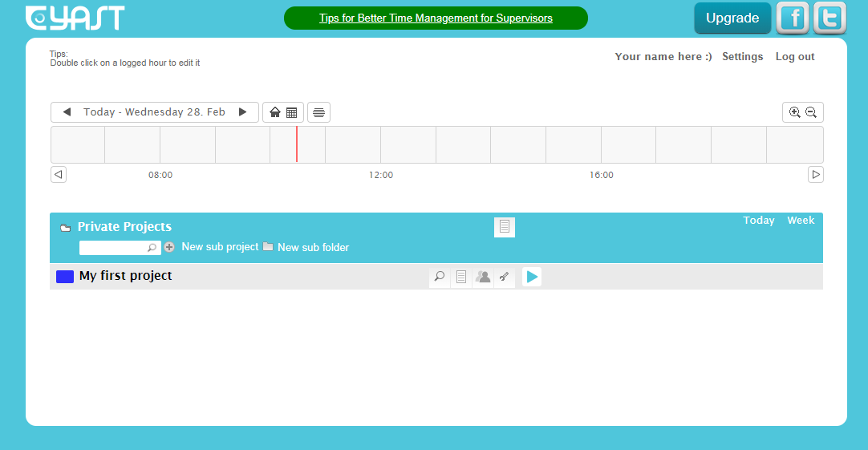This screenshot has width=868, height=450.
Task: Create a New sub project
Action: pos(220,247)
